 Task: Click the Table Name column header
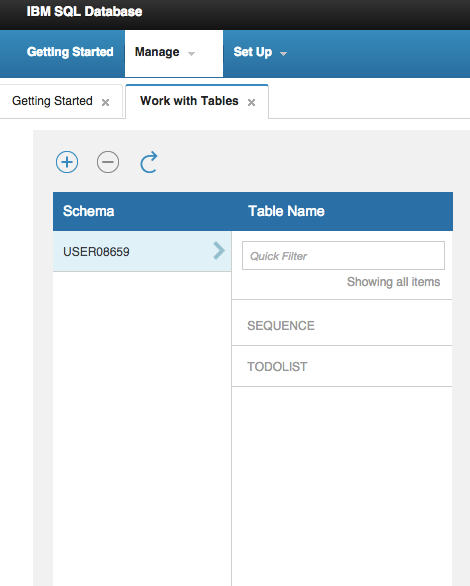point(286,211)
